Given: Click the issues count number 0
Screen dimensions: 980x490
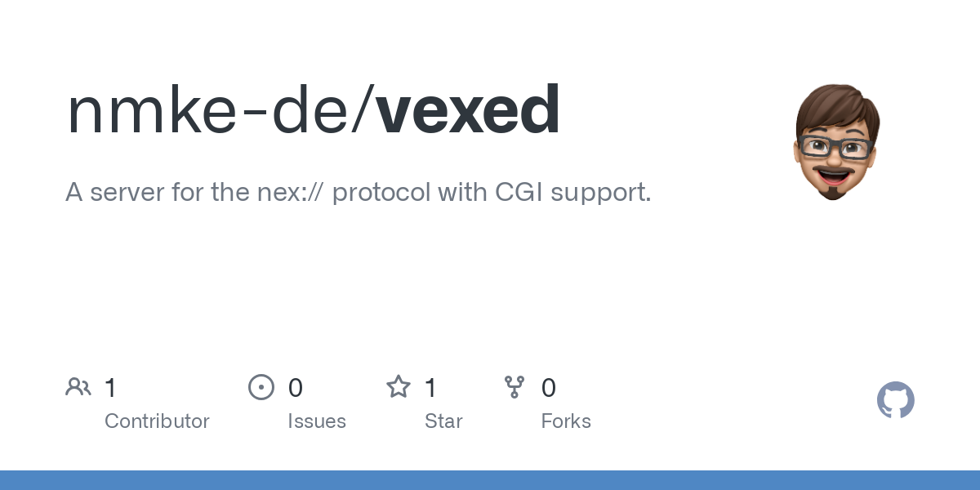Looking at the screenshot, I should click(x=296, y=388).
